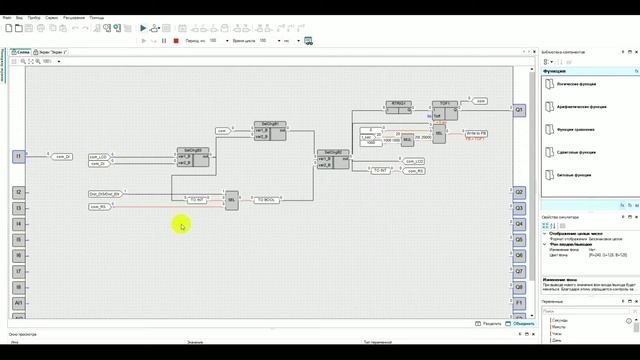Screen dimensions: 640x360
Task: Toggle input I6 on the left rail
Action: pyautogui.click(x=18, y=256)
